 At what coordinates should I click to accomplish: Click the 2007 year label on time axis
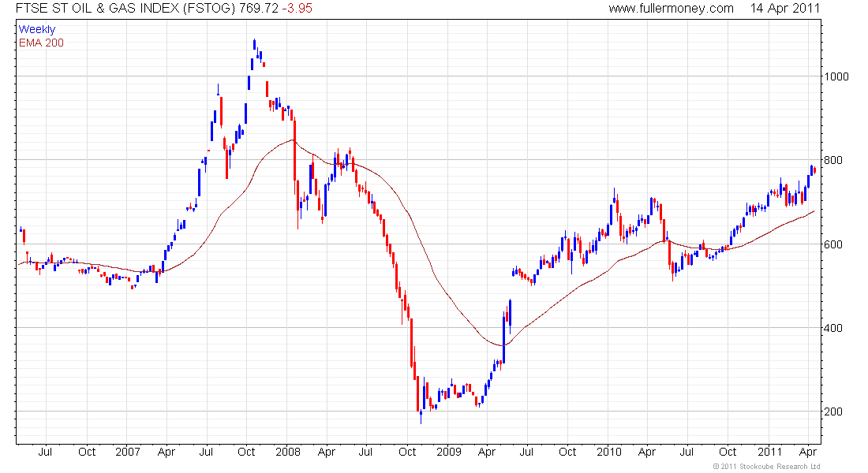127,452
